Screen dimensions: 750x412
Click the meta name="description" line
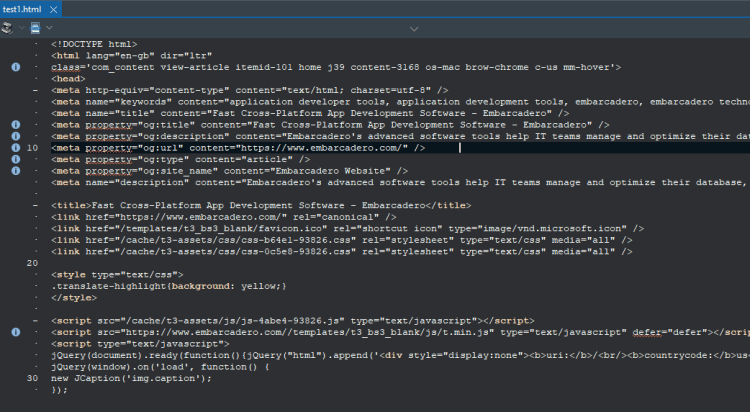click(x=400, y=182)
